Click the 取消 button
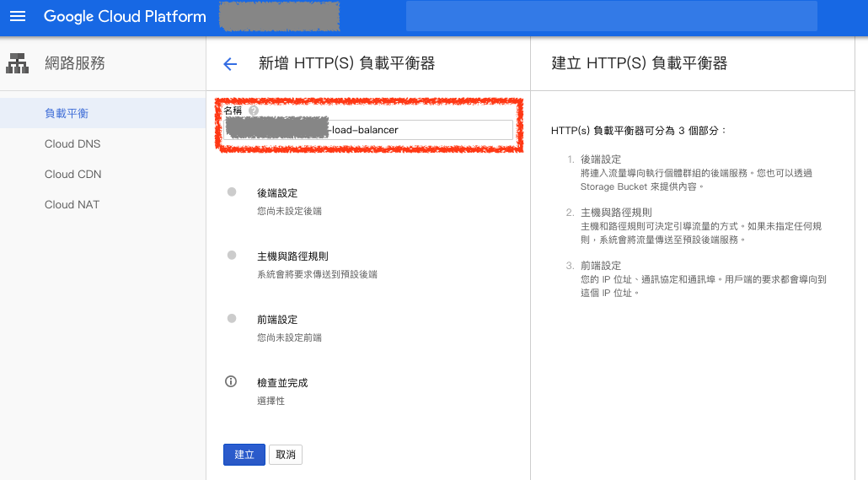This screenshot has width=868, height=480. (286, 455)
